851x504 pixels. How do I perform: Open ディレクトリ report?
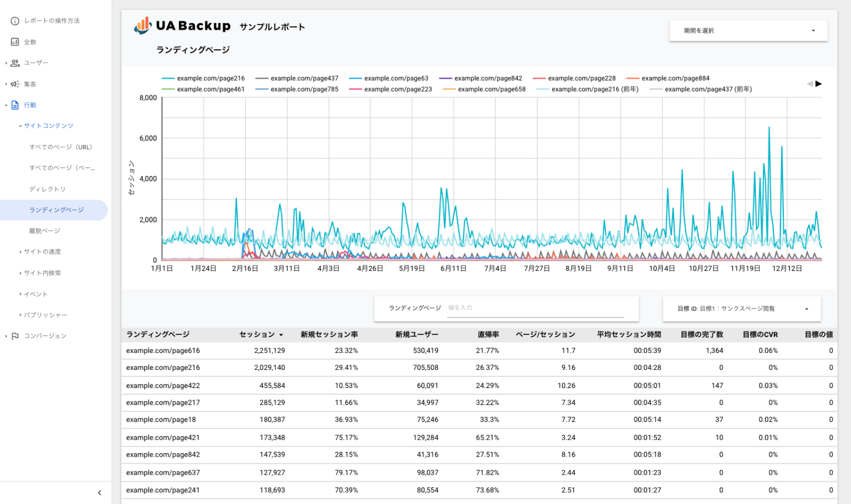pos(47,189)
